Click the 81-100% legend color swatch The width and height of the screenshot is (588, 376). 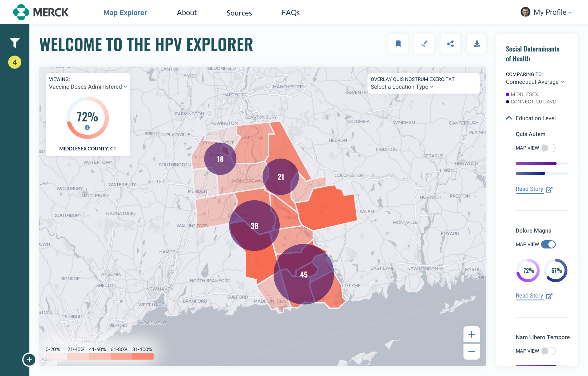click(x=143, y=356)
